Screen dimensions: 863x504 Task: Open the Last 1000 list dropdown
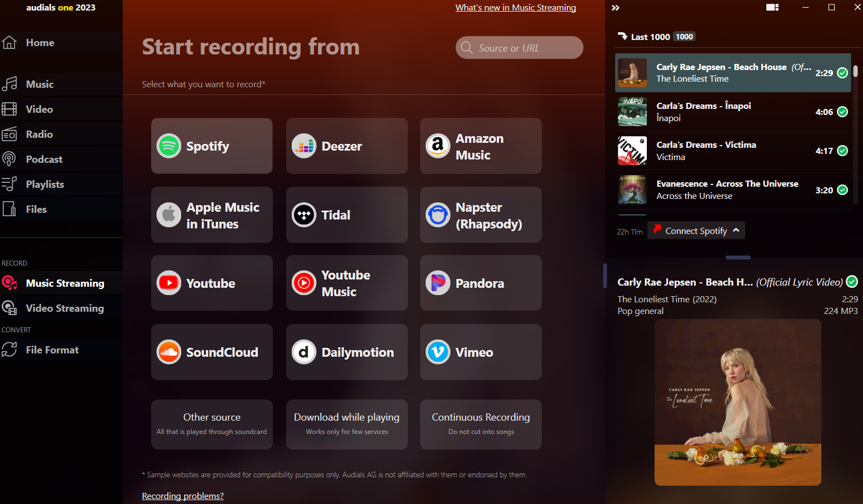pos(622,37)
